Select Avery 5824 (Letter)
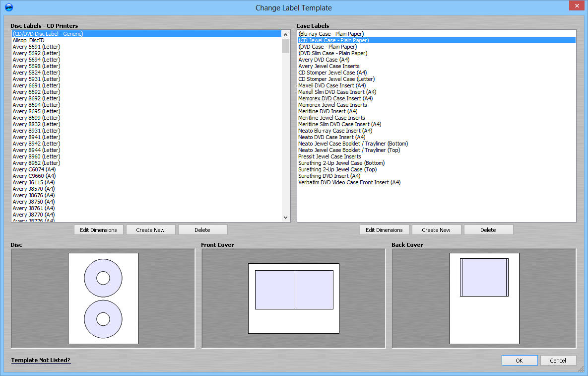 [146, 73]
